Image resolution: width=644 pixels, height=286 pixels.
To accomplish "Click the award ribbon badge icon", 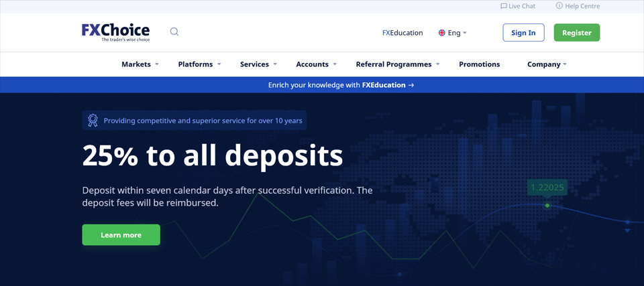I will pos(93,120).
